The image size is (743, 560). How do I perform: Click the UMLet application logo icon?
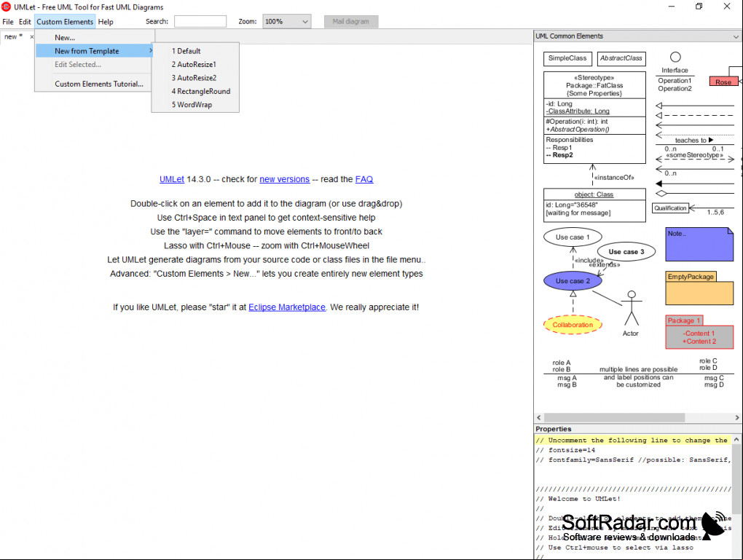click(6, 7)
